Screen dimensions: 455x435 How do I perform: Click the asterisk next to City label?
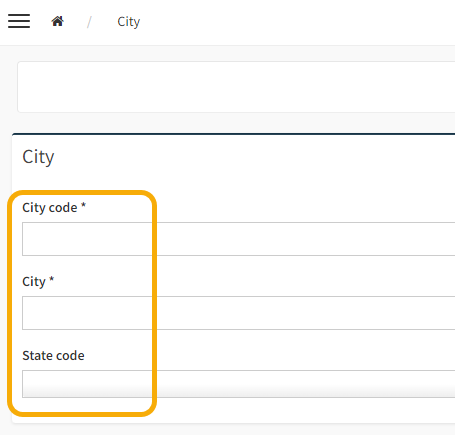pyautogui.click(x=52, y=279)
